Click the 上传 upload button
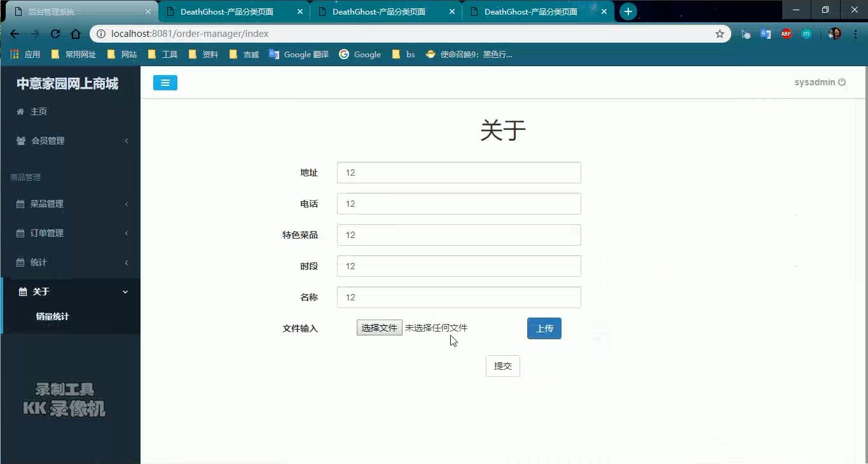The width and height of the screenshot is (868, 464). 544,328
